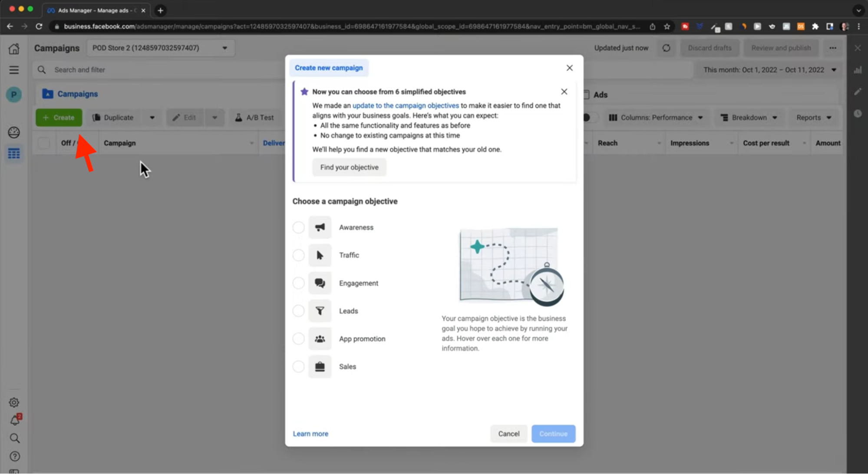The height and width of the screenshot is (474, 868).
Task: Click Review and publish button
Action: click(x=781, y=48)
